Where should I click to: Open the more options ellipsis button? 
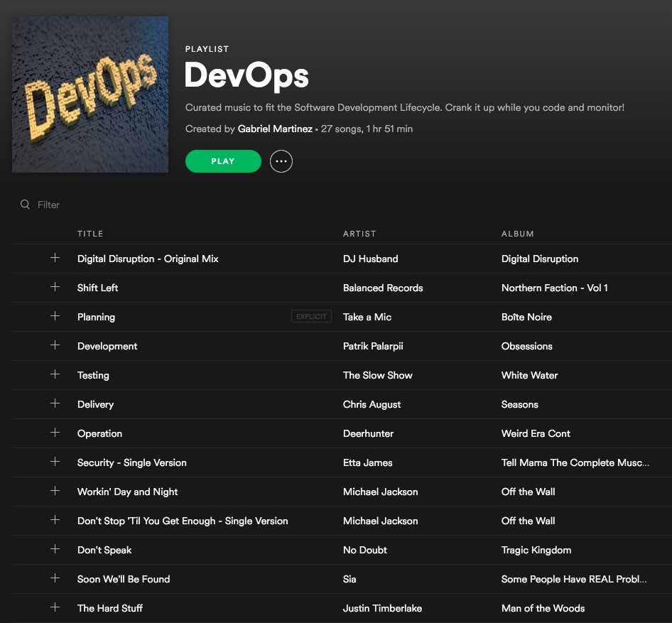(x=281, y=161)
